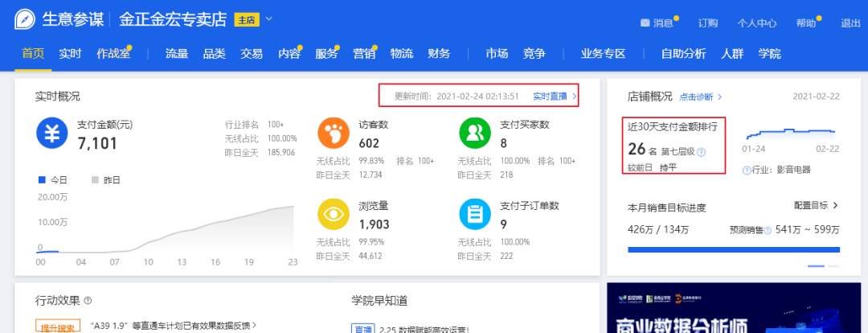
Task: Open 消息 via the envelope icon
Action: pyautogui.click(x=645, y=23)
